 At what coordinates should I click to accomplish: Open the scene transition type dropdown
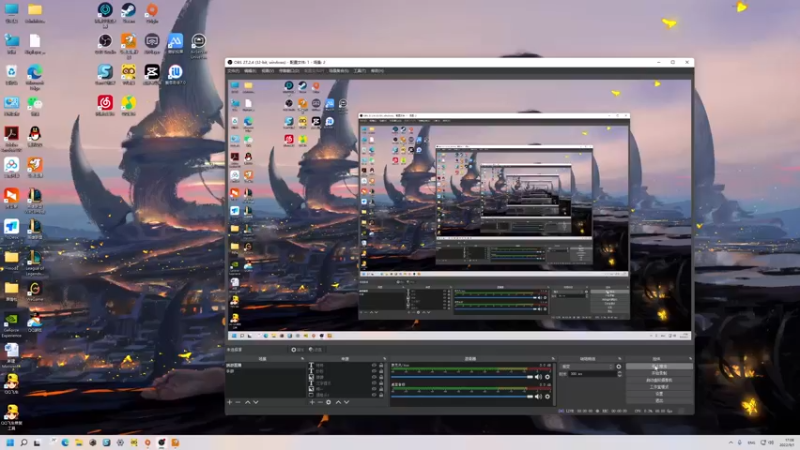point(587,366)
